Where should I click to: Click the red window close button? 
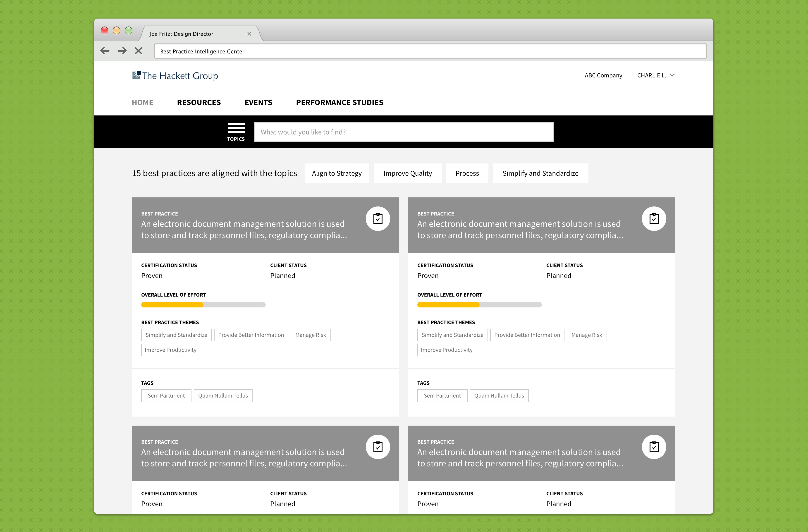coord(105,30)
